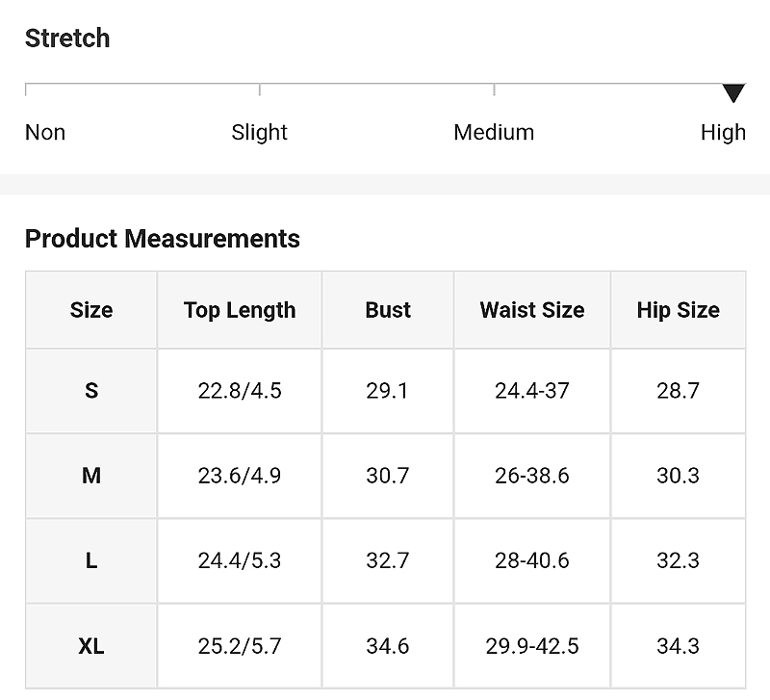This screenshot has width=770, height=700.
Task: Click the Bust column header
Action: pos(388,310)
